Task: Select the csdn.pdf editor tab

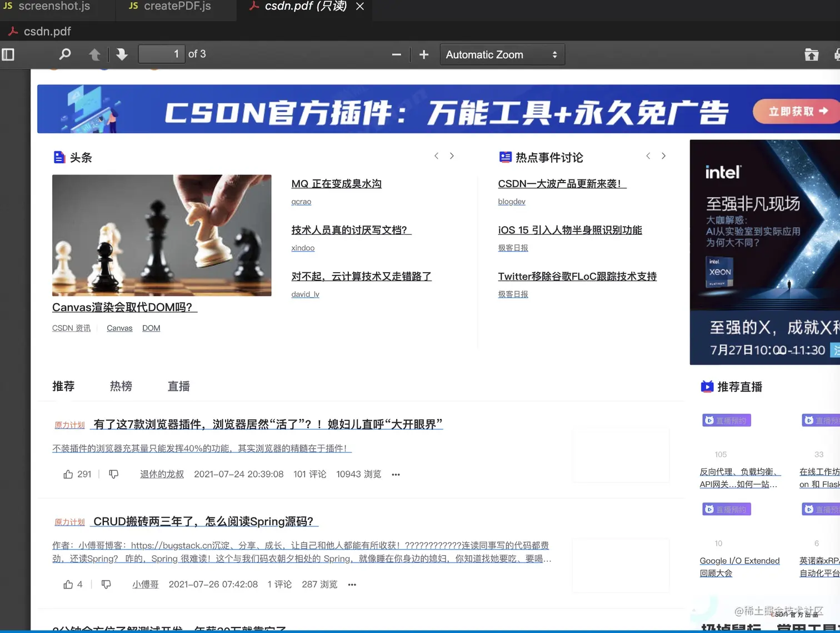Action: pos(304,7)
